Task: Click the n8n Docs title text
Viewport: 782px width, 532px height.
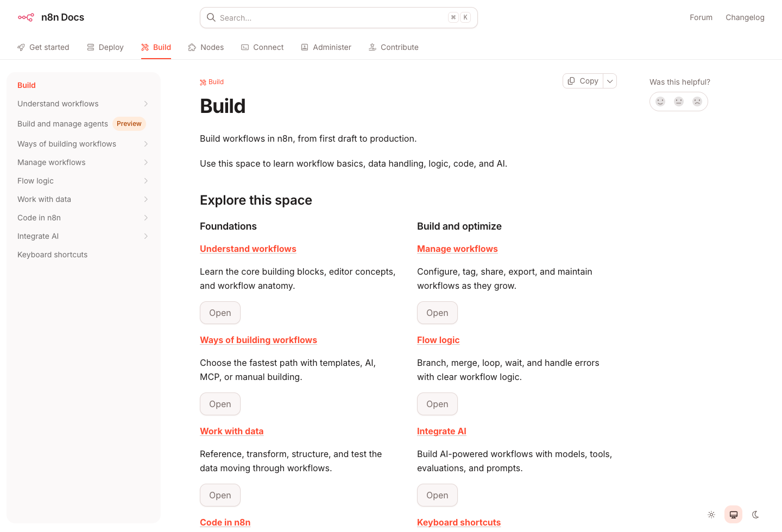Action: click(x=62, y=17)
